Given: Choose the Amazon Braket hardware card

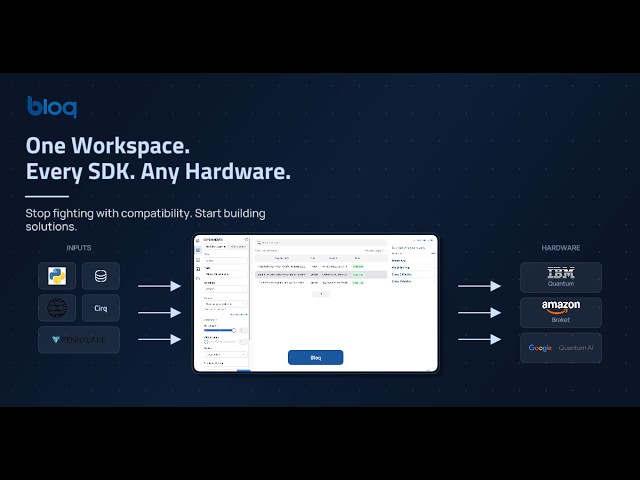Looking at the screenshot, I should pyautogui.click(x=561, y=313).
